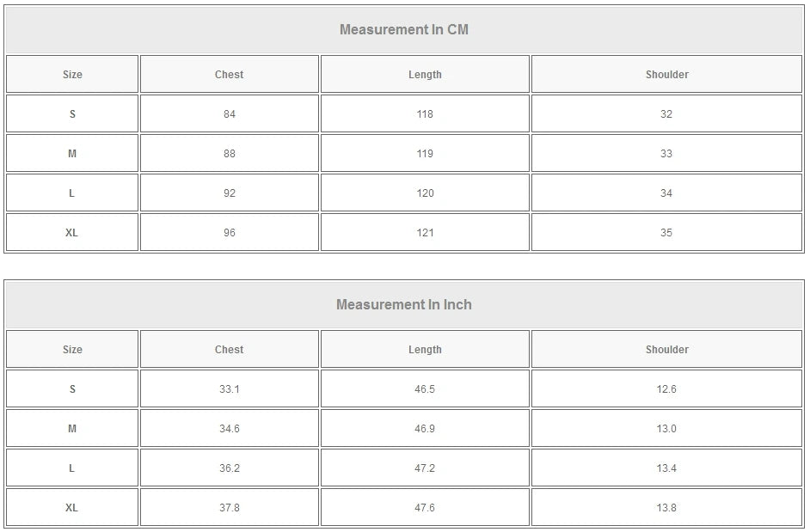Click the Size header in the Inch table
Image resolution: width=810 pixels, height=532 pixels.
point(72,350)
